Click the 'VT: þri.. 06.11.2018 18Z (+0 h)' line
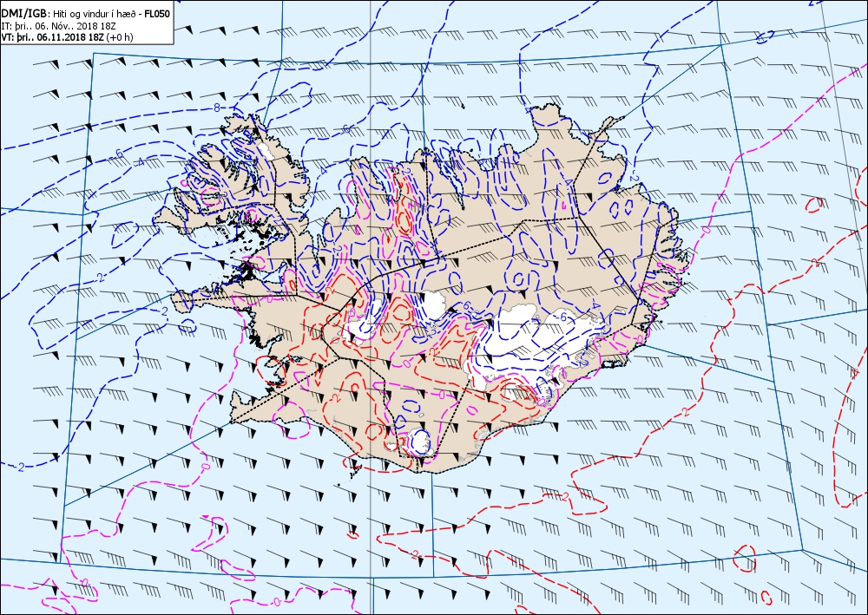Viewport: 868px width, 615px height. coord(67,37)
